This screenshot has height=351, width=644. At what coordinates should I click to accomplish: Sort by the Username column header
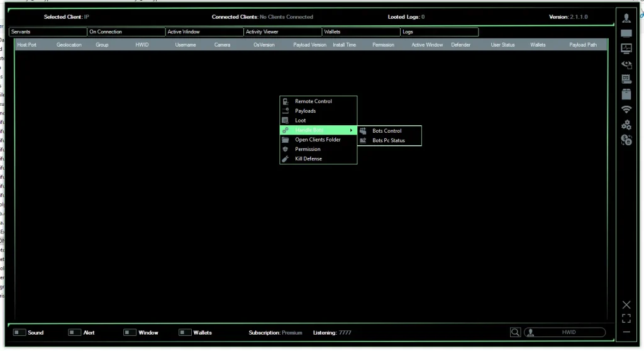click(x=186, y=45)
